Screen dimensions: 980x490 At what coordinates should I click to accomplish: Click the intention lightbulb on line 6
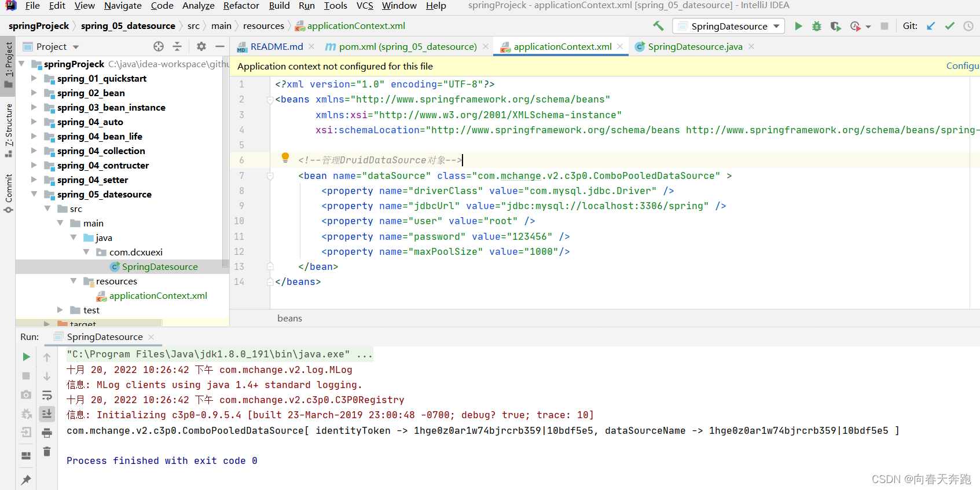point(285,158)
